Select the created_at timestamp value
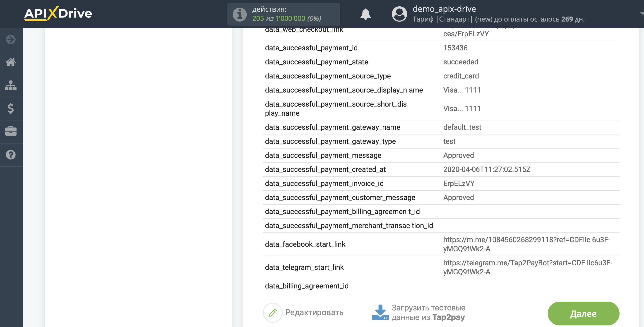644x327 pixels. pyautogui.click(x=487, y=169)
